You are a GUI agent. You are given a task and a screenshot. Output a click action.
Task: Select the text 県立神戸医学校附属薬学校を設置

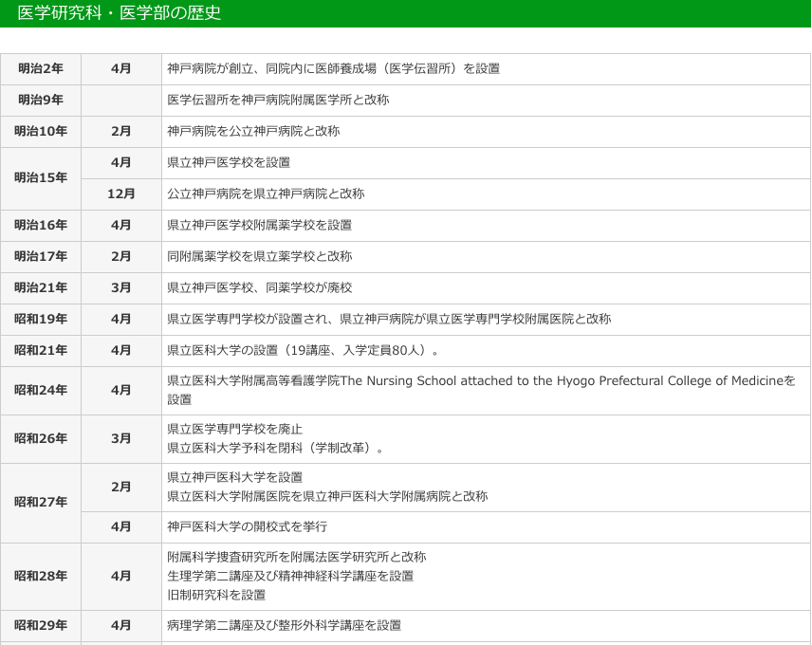(260, 225)
